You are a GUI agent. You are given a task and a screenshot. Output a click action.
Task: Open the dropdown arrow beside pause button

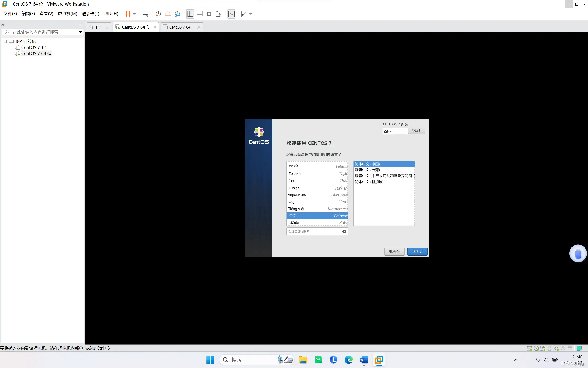tap(134, 14)
